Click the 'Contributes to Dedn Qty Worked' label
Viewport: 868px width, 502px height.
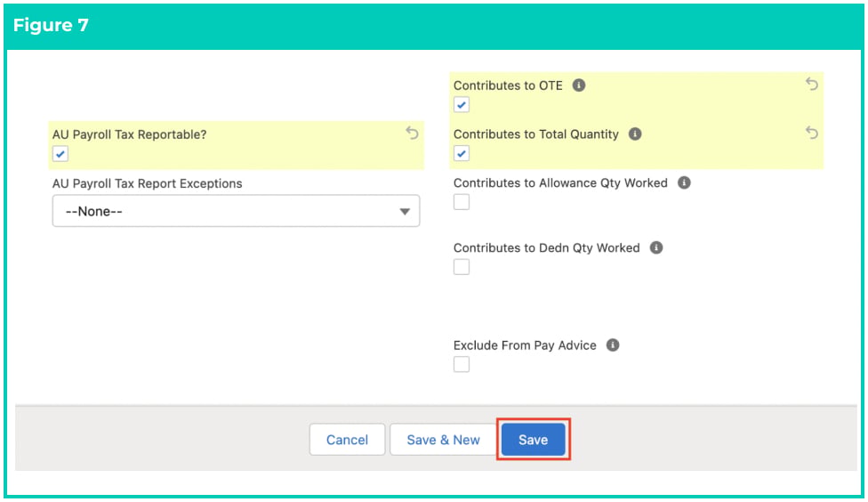coord(546,247)
